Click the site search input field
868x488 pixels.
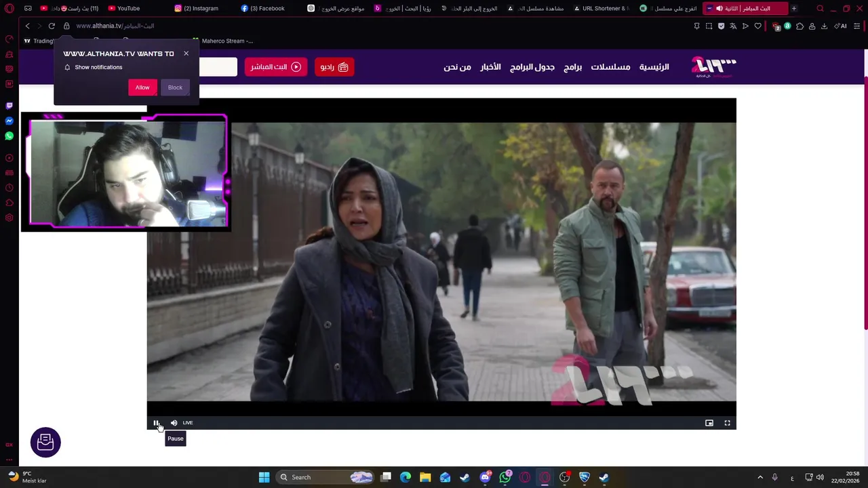[x=218, y=67]
